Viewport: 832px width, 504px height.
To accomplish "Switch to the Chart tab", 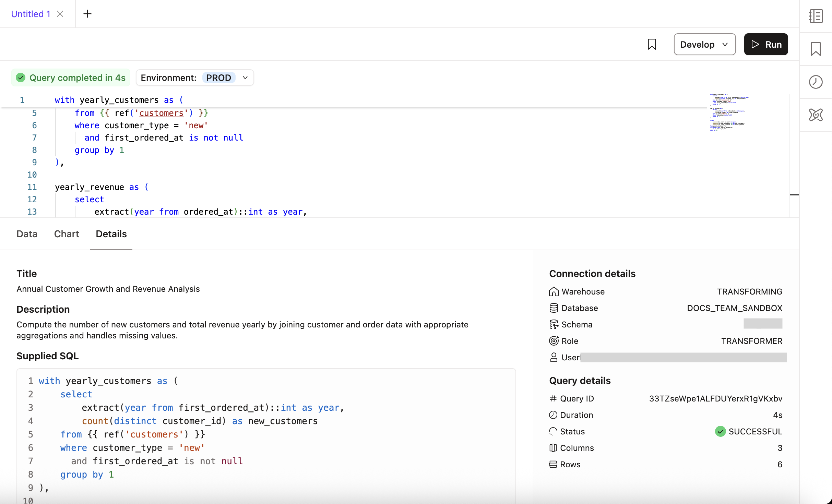I will (66, 234).
